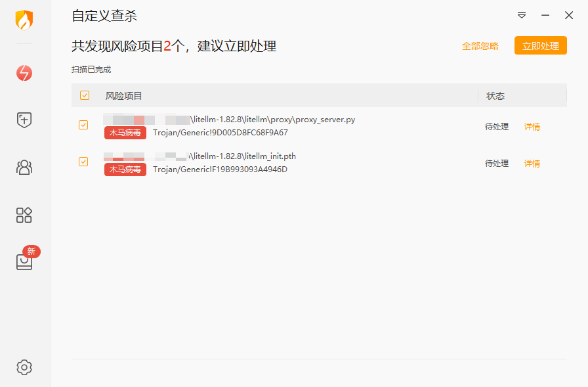Select the proxy_server.py file path row
This screenshot has height=387, width=588.
272,120
